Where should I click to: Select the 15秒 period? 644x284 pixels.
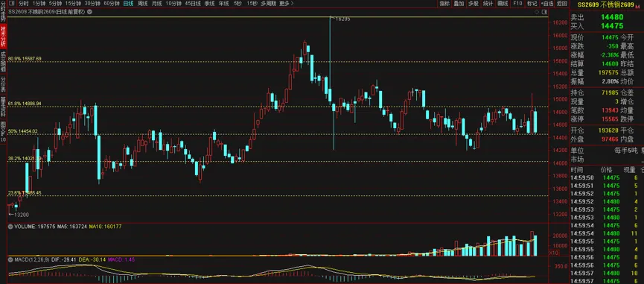(252, 3)
